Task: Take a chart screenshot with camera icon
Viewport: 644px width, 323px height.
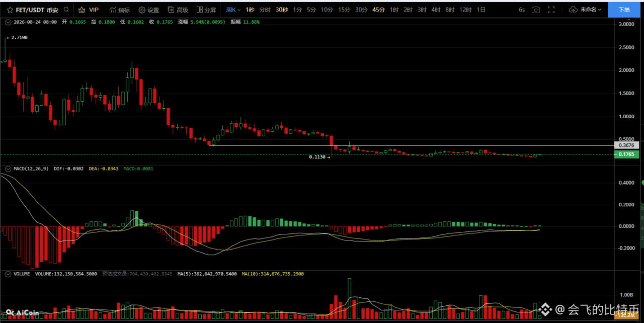Action: (536, 10)
